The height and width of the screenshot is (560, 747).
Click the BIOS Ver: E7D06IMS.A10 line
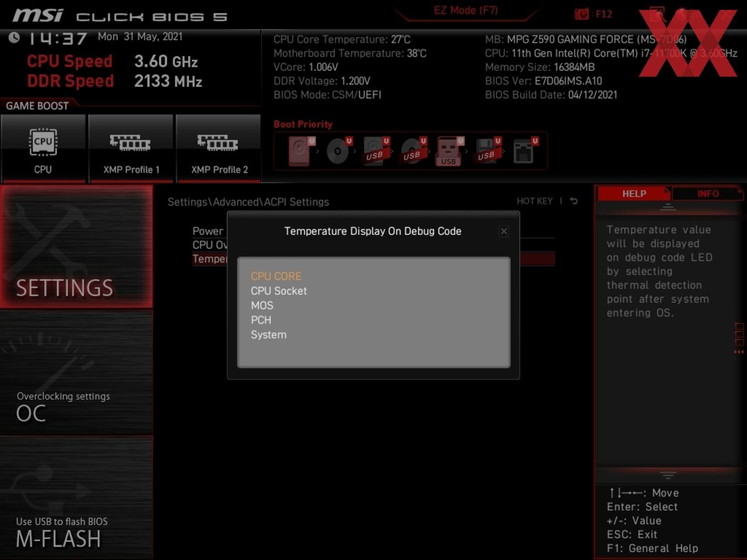click(543, 81)
